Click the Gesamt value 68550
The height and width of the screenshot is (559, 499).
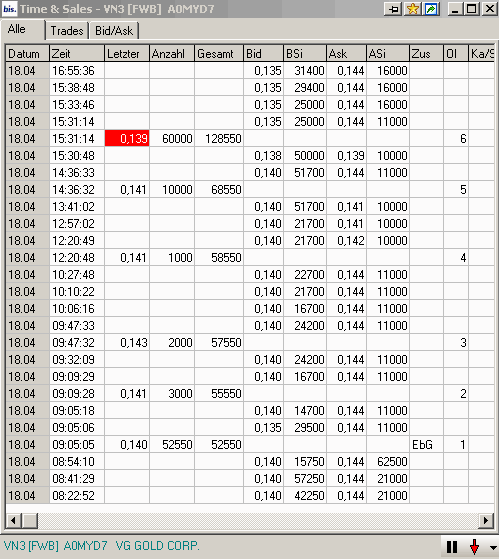(x=219, y=189)
